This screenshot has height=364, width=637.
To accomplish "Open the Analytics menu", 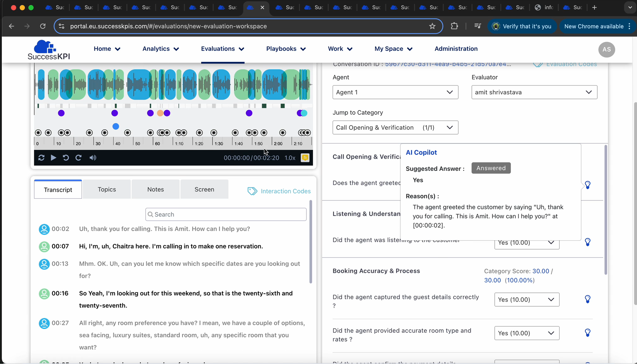I will (x=161, y=49).
